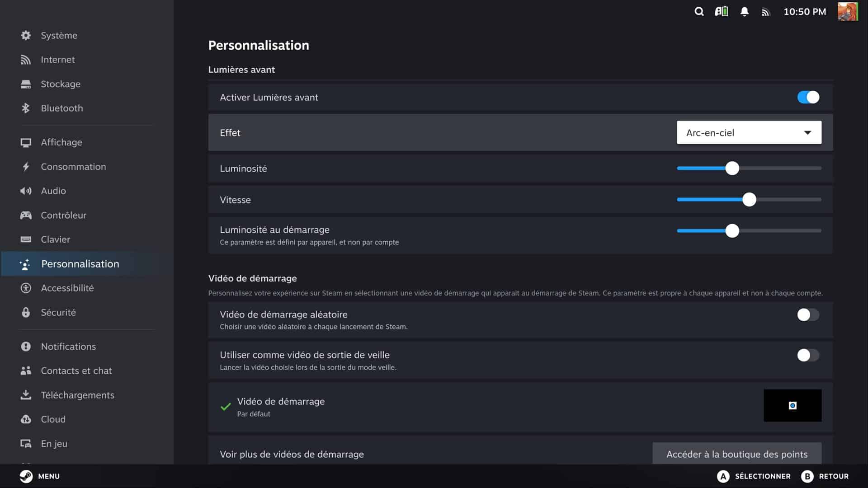This screenshot has height=488, width=868.
Task: Click the Wi-Fi signal icon in top bar
Action: pos(765,12)
